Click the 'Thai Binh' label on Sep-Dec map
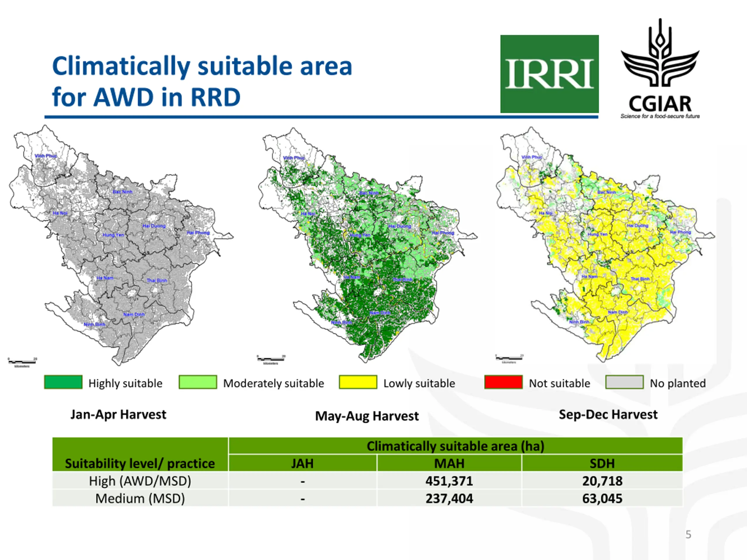 (x=640, y=279)
